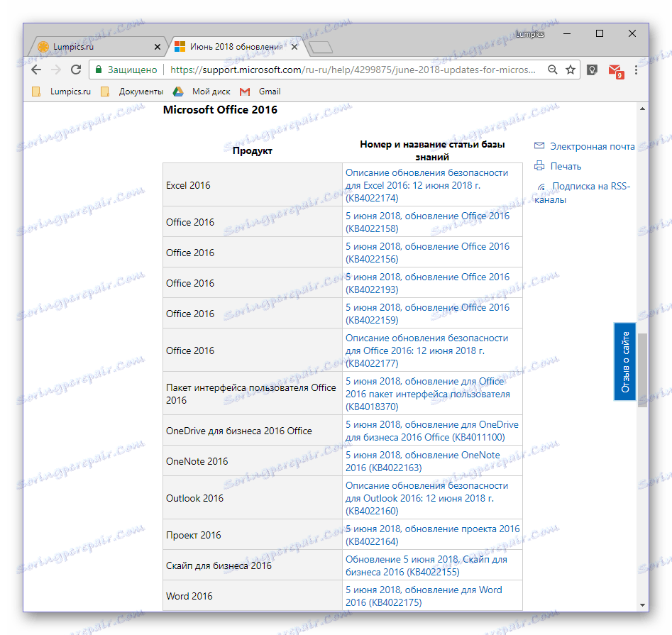The image size is (672, 635).
Task: Click the green secure padlock icon
Action: tap(99, 70)
